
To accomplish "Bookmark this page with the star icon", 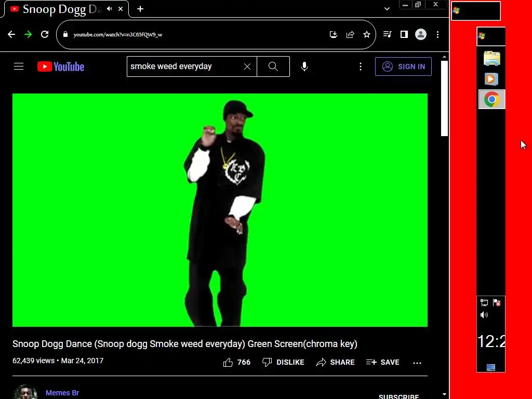I will (x=367, y=34).
